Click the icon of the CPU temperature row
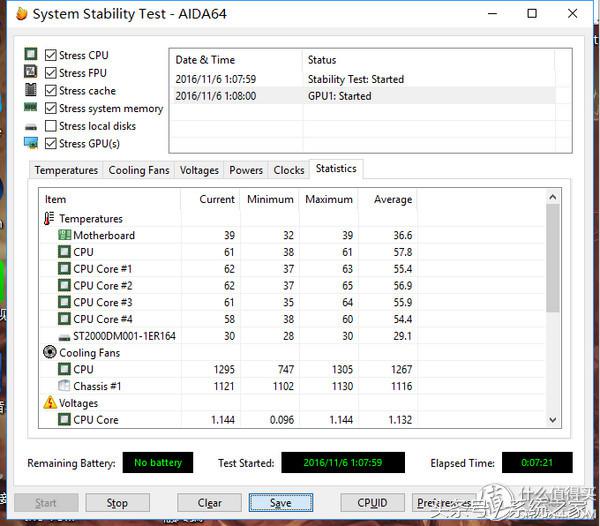600x526 pixels. click(64, 252)
